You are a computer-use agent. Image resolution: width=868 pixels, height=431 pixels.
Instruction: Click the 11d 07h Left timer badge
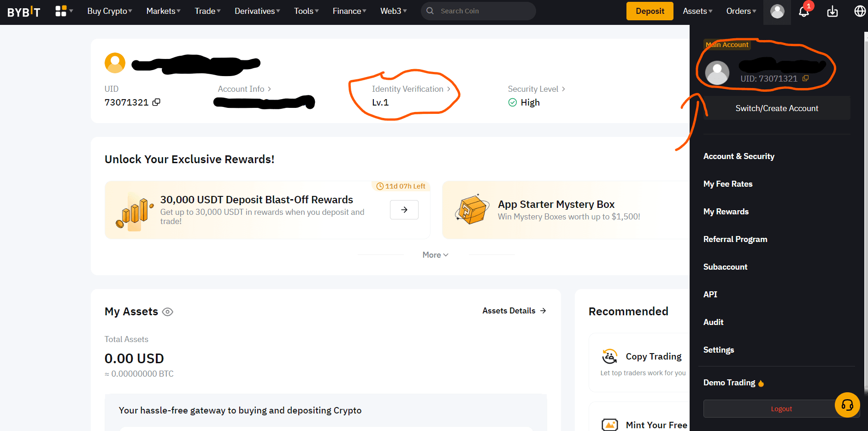(x=401, y=186)
